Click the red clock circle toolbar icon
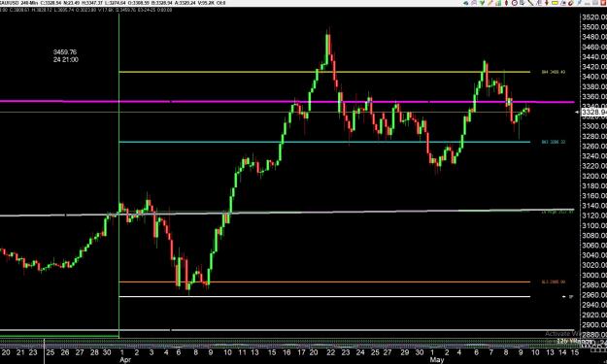Image resolution: width=607 pixels, height=364 pixels. 515,3
